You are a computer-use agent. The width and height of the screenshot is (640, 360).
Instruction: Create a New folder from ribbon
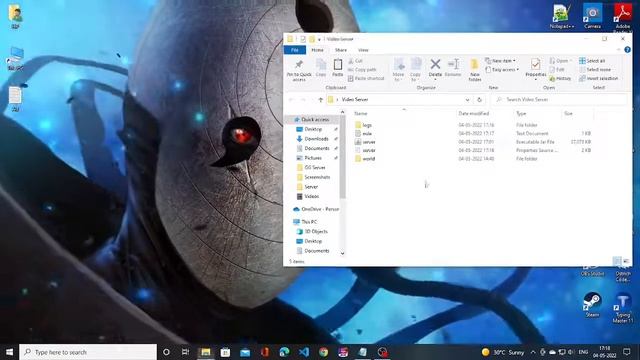(x=474, y=70)
